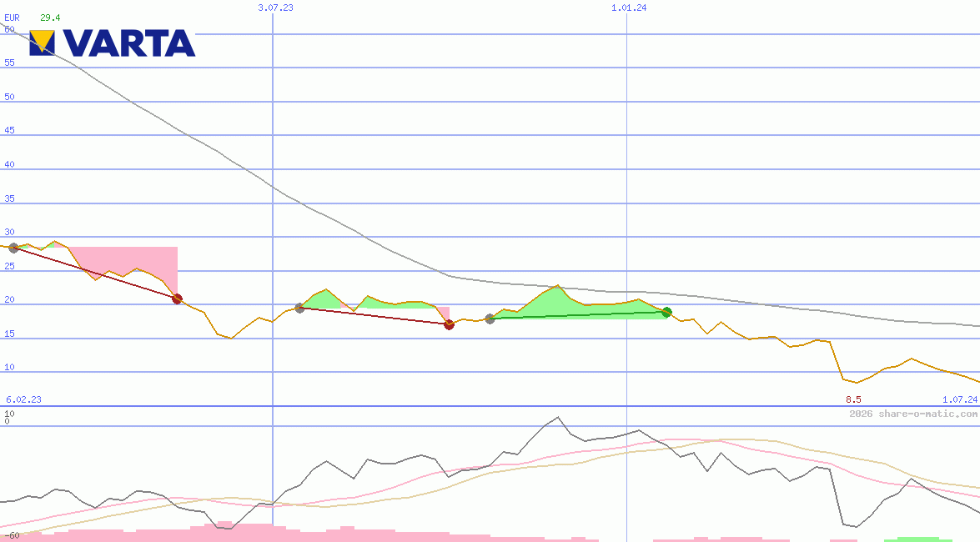Select the 6.02.23 start date label
Viewport: 980px width, 542px height.
tap(23, 400)
